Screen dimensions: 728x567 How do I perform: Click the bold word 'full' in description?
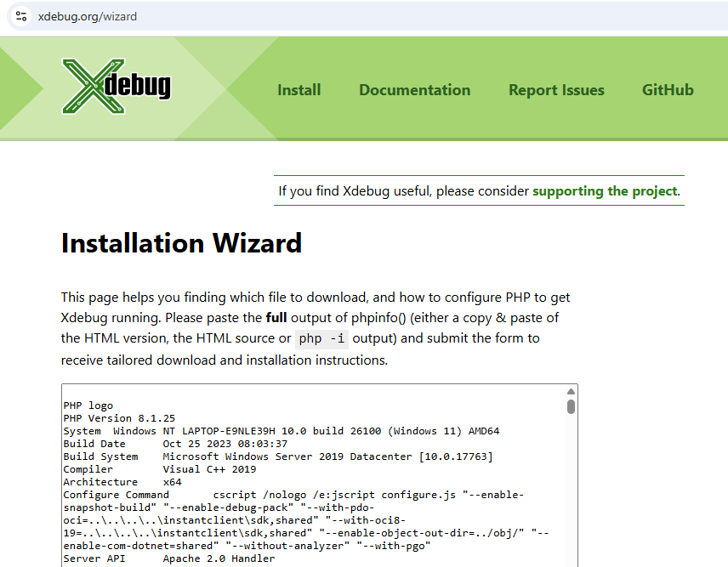click(276, 318)
